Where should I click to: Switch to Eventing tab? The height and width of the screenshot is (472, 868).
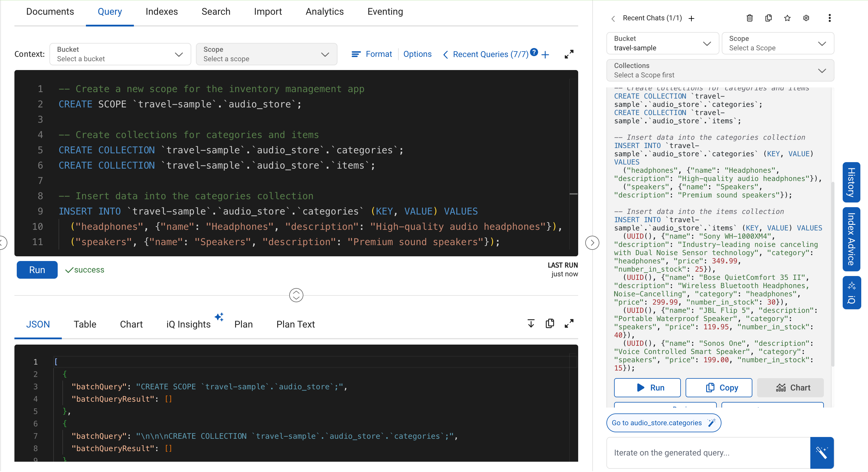tap(385, 11)
